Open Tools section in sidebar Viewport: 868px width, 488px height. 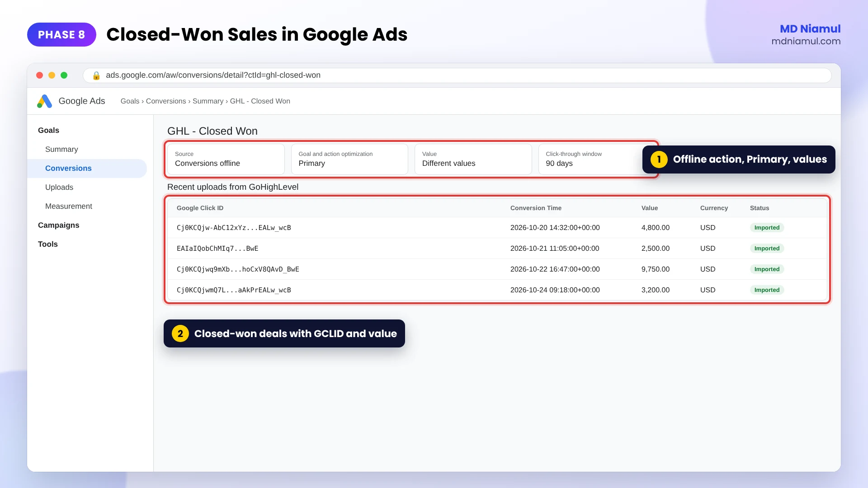[48, 244]
